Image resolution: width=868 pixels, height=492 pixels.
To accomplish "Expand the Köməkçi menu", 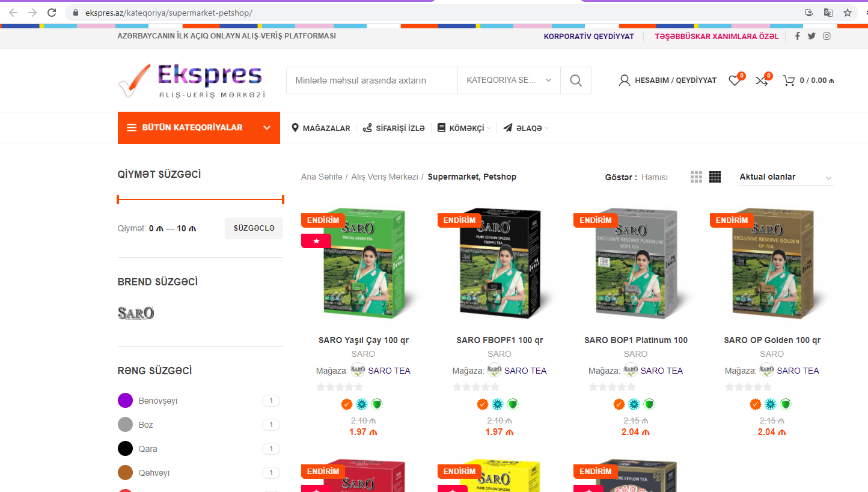I will [x=464, y=128].
